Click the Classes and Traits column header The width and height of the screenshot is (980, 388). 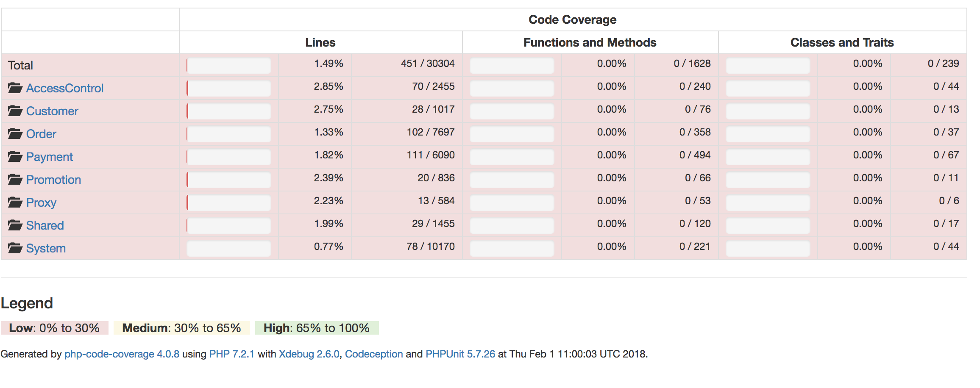842,42
